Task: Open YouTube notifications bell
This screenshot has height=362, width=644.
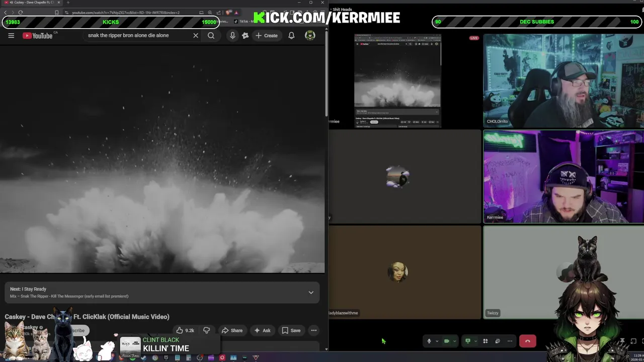Action: click(x=291, y=36)
